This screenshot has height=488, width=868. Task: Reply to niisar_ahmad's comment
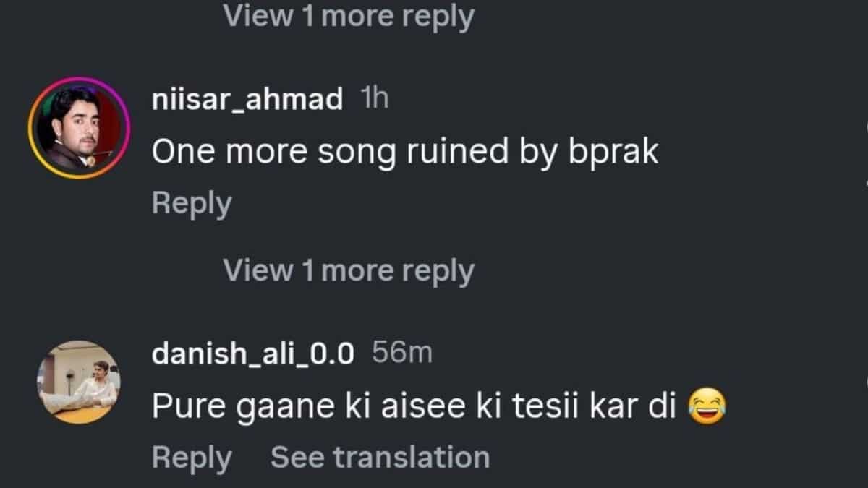[192, 203]
